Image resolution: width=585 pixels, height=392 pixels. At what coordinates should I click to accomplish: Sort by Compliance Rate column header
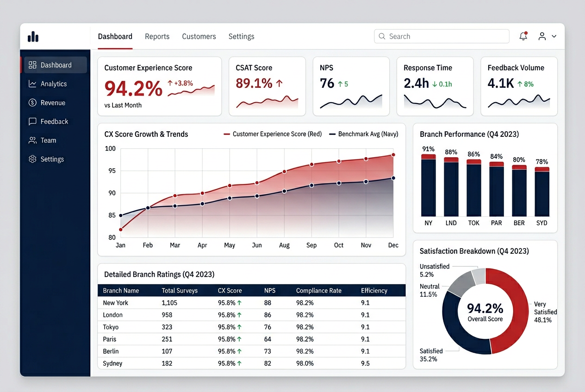[319, 291]
